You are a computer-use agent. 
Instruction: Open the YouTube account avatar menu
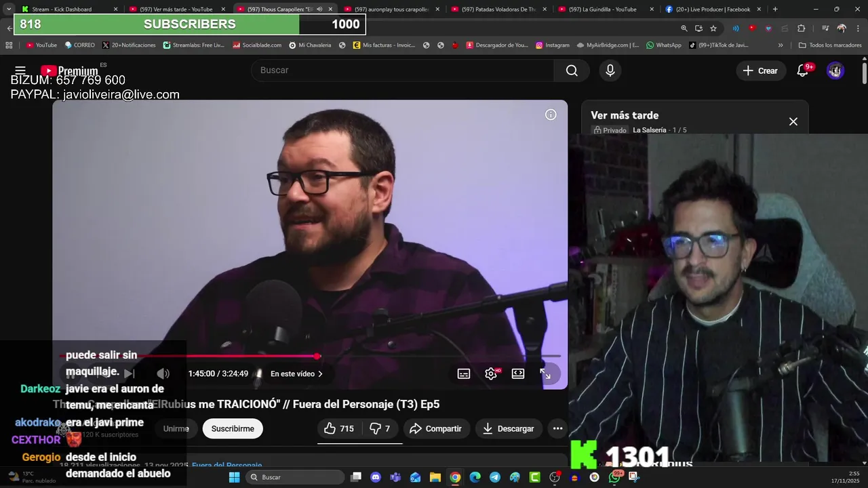835,70
